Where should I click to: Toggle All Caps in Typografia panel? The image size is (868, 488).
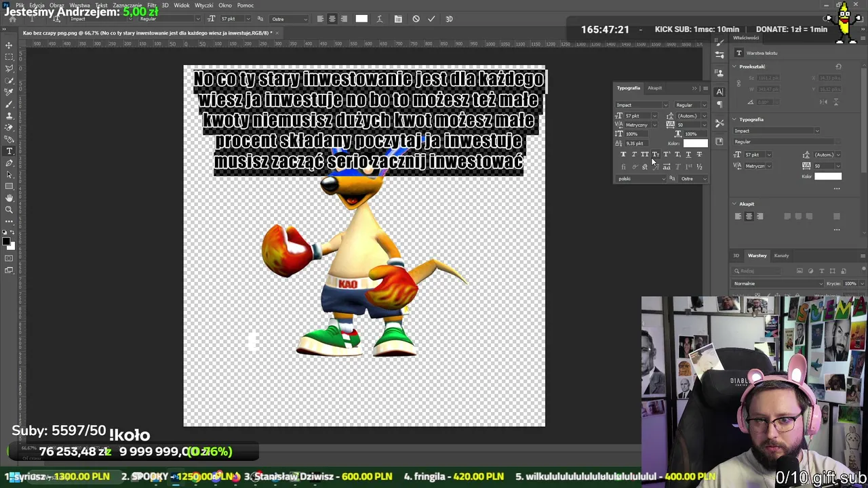pyautogui.click(x=645, y=155)
